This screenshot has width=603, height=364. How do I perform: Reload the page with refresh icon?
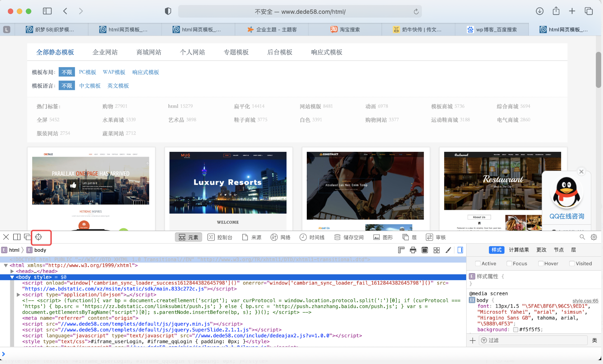(x=416, y=12)
